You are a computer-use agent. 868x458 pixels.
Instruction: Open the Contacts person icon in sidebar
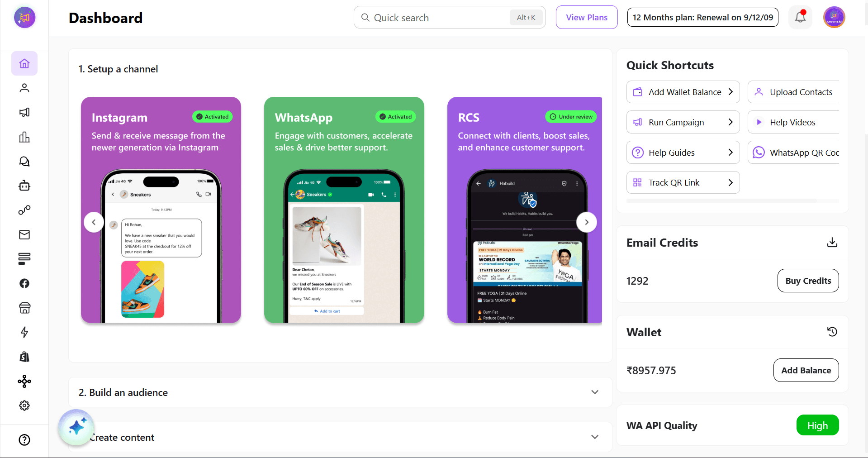point(24,88)
